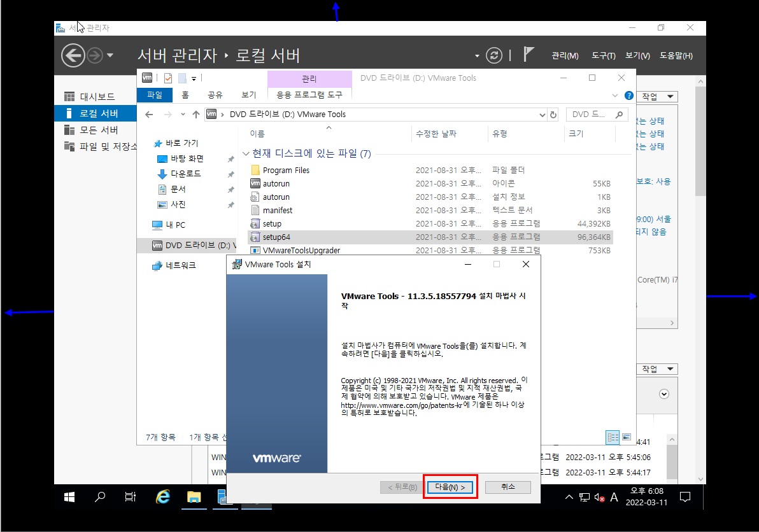Select the Program Files folder
This screenshot has width=759, height=532.
pos(430,171)
